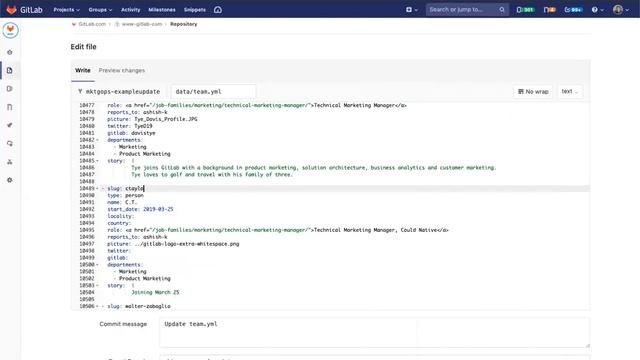
Task: Open the Groups menu
Action: (x=100, y=9)
